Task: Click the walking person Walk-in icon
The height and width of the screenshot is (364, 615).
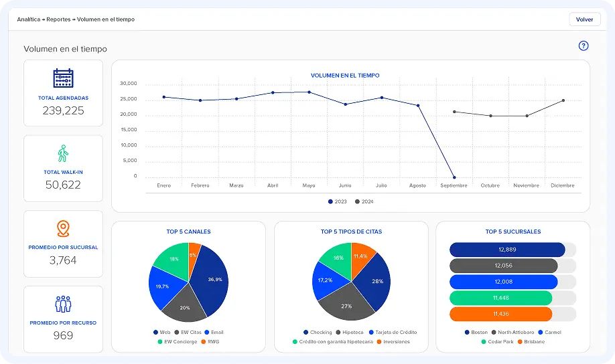Action: [63, 154]
